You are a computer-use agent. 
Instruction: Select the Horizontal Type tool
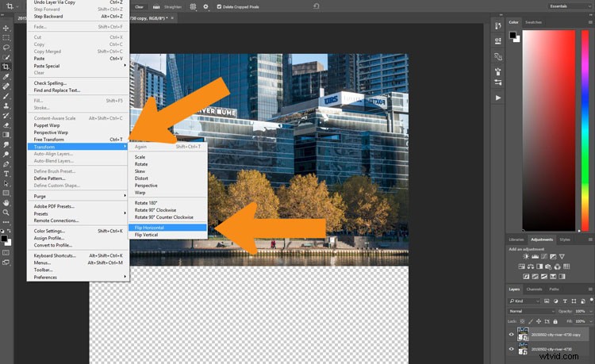coord(6,174)
